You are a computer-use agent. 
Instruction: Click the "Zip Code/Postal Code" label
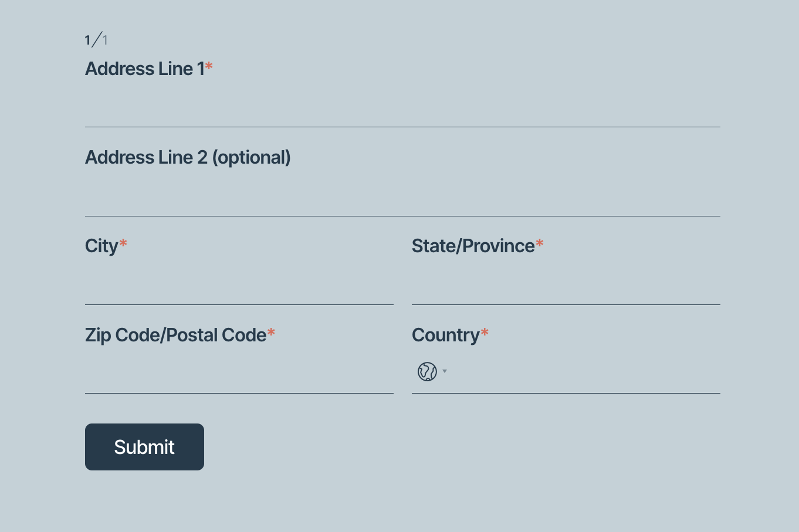175,335
